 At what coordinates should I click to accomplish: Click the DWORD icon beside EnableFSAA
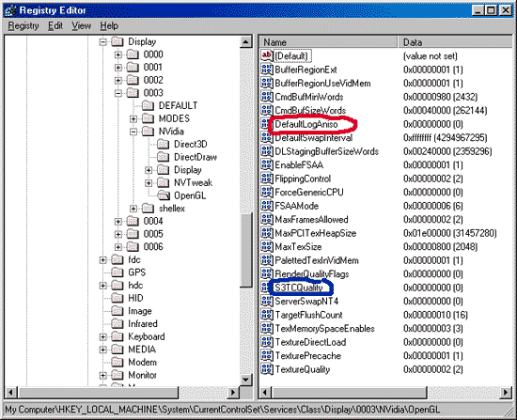click(267, 164)
